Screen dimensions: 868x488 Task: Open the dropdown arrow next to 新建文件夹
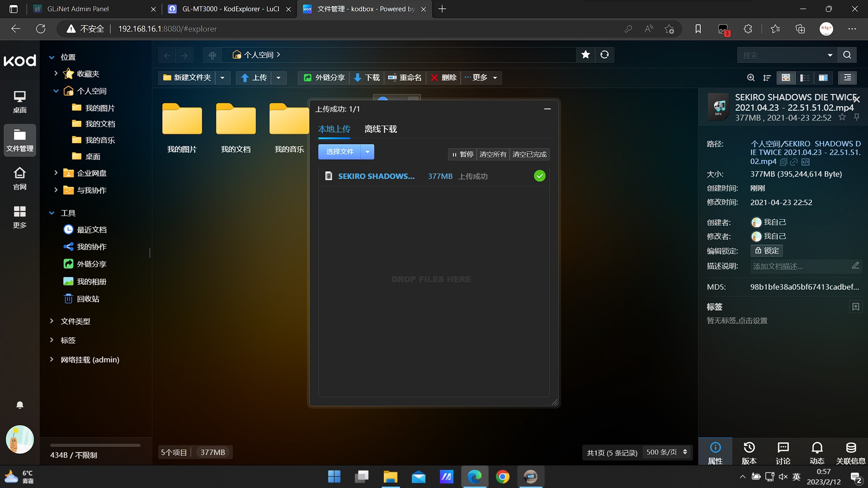(x=222, y=78)
